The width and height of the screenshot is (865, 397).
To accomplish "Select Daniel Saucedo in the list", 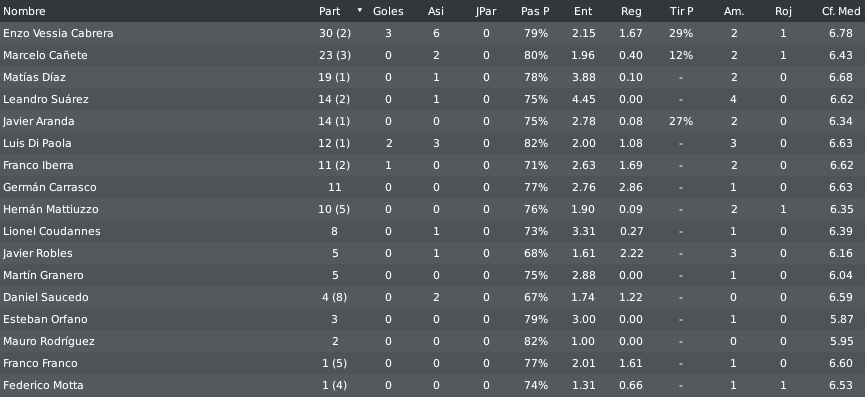I will pos(432,297).
